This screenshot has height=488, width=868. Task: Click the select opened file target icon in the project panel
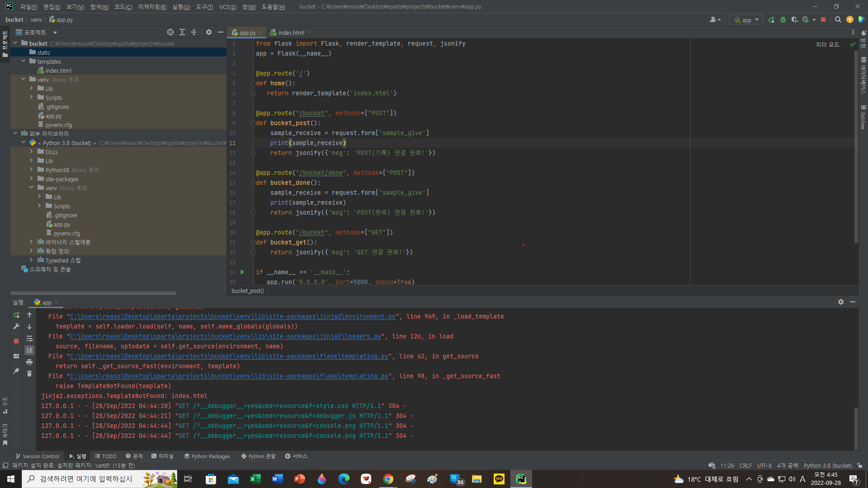(170, 33)
